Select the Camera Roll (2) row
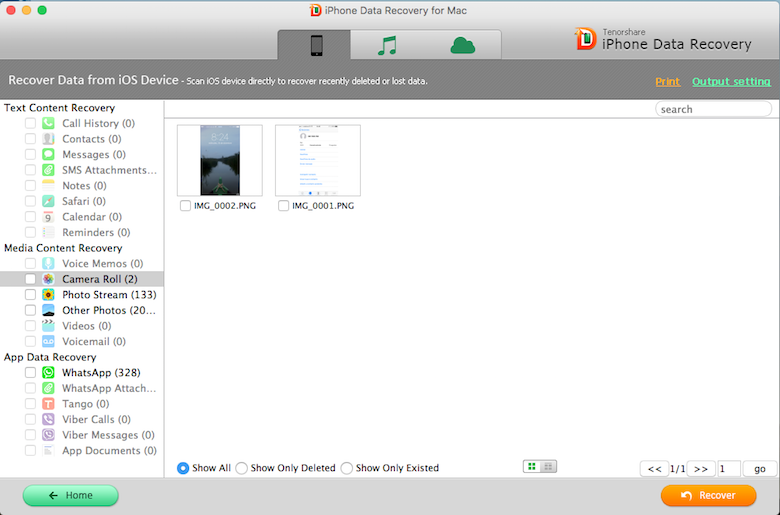 point(82,279)
